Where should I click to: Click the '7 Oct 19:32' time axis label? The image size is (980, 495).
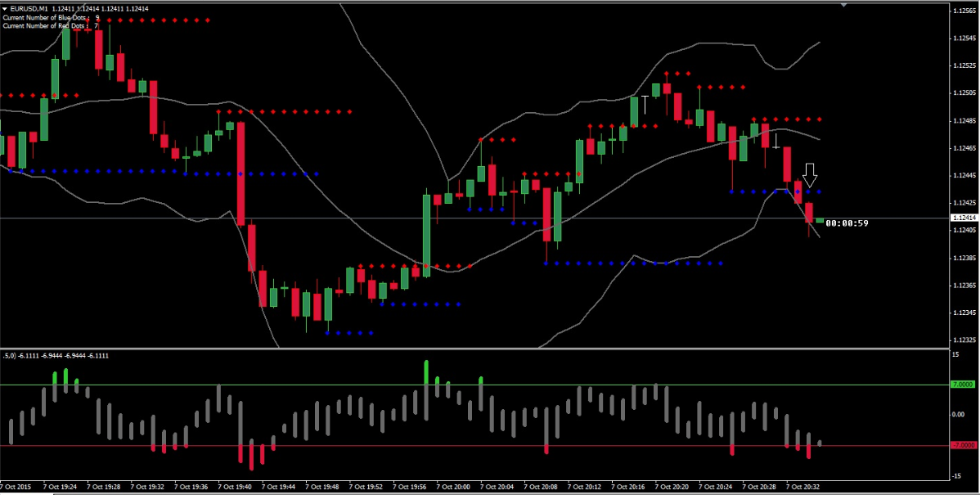tap(147, 486)
